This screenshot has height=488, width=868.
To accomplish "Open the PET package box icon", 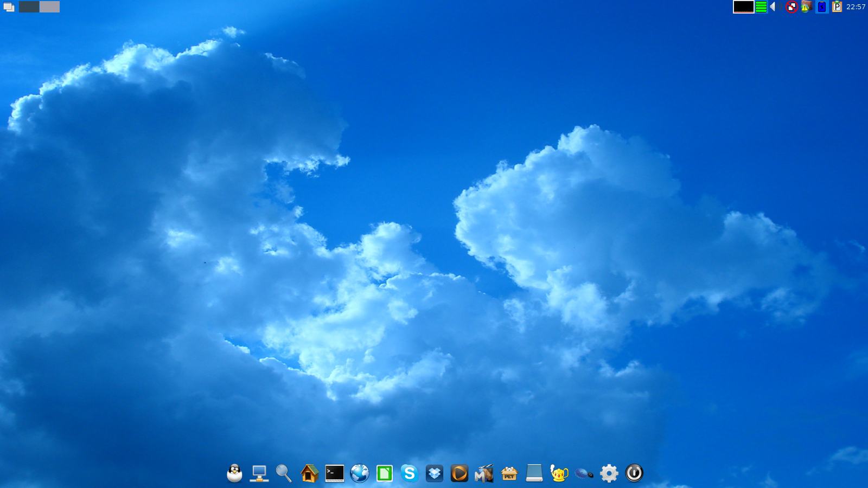I will 509,473.
